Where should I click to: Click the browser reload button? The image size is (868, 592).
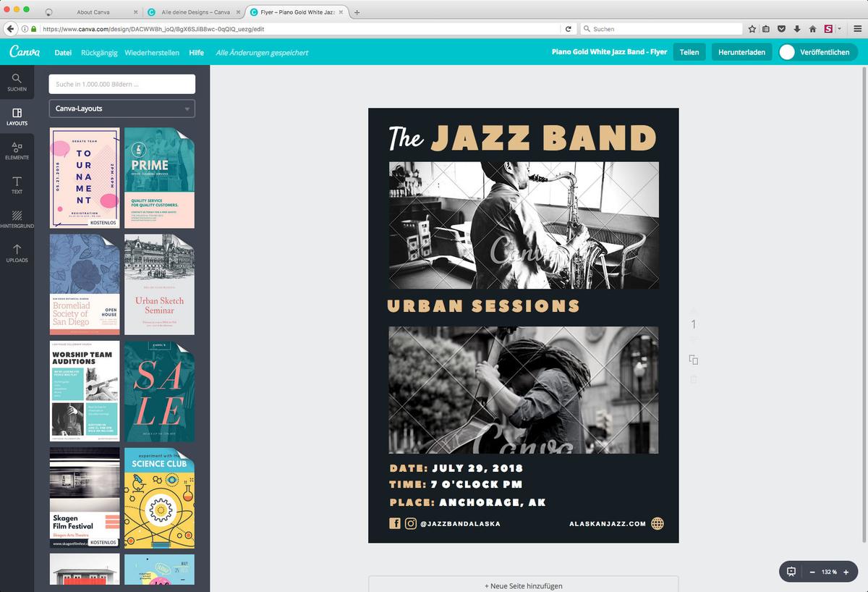click(569, 29)
